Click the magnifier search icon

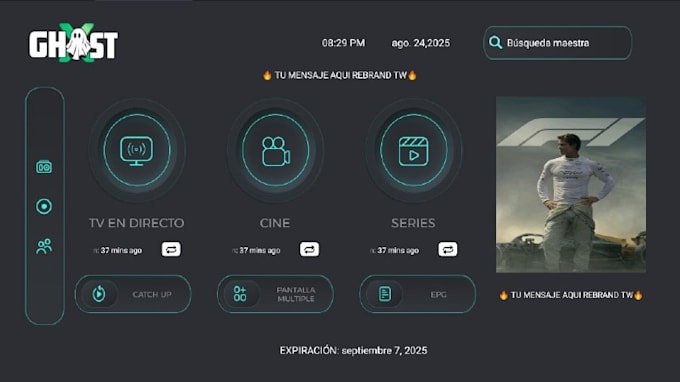[x=495, y=42]
